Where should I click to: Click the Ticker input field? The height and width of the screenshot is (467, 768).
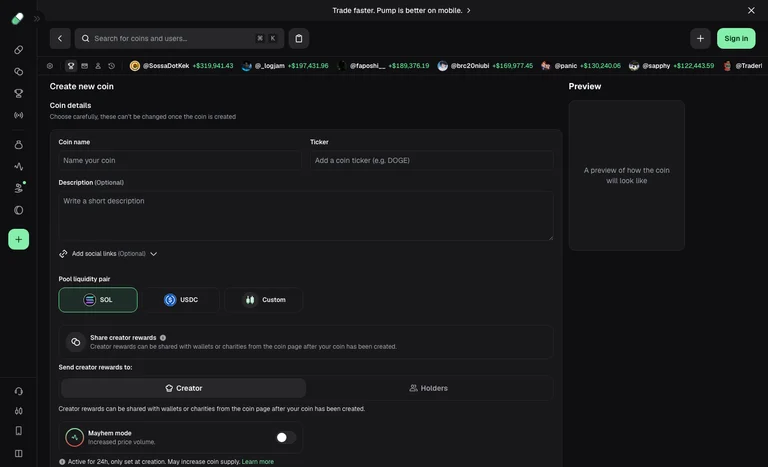[432, 160]
